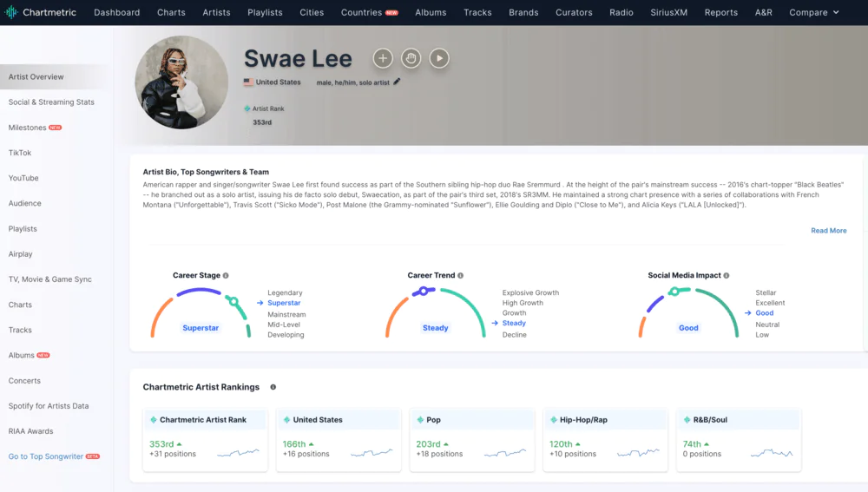Open Career Trend info icon
This screenshot has width=868, height=492.
coord(461,276)
